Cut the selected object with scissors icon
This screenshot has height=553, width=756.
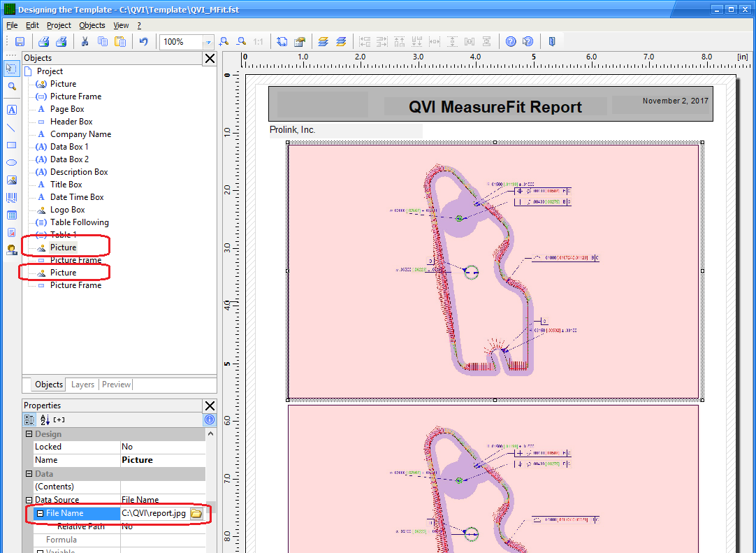point(85,42)
